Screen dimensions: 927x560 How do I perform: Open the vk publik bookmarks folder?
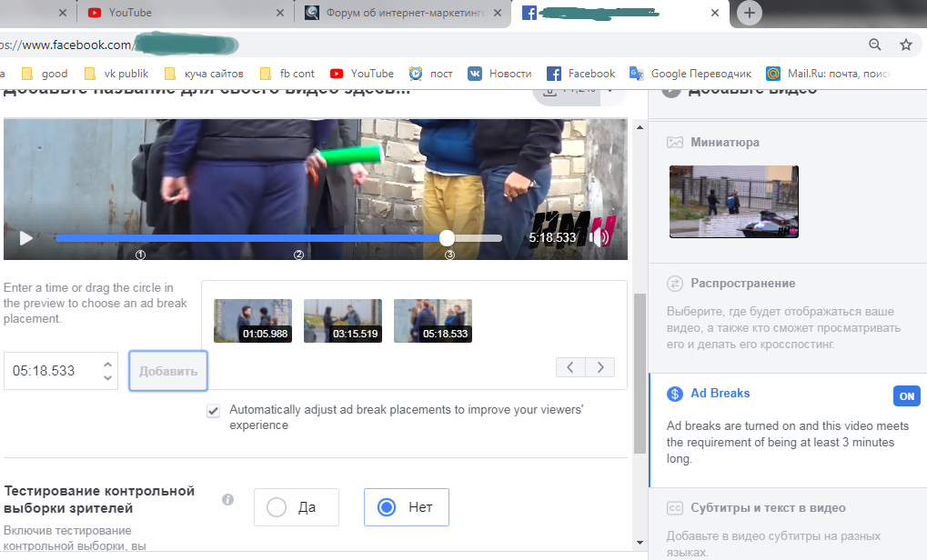(x=116, y=74)
